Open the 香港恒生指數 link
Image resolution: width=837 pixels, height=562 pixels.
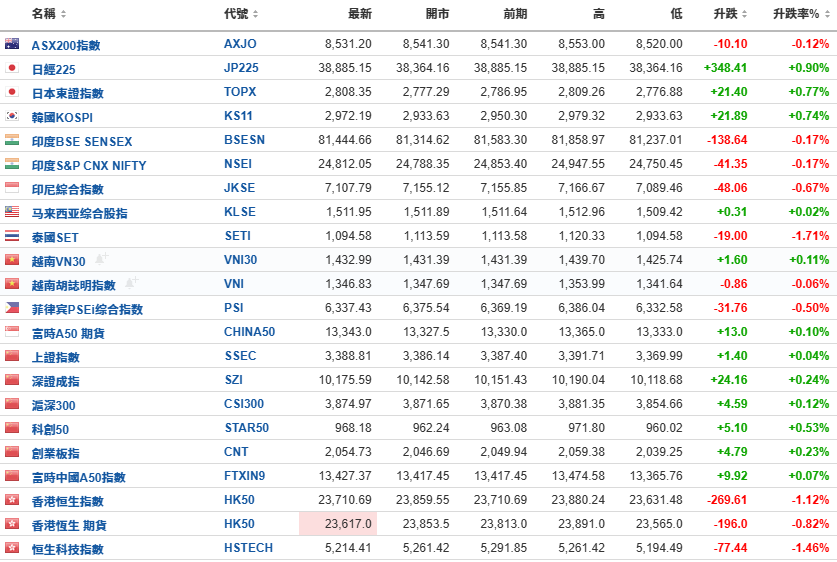coord(67,502)
